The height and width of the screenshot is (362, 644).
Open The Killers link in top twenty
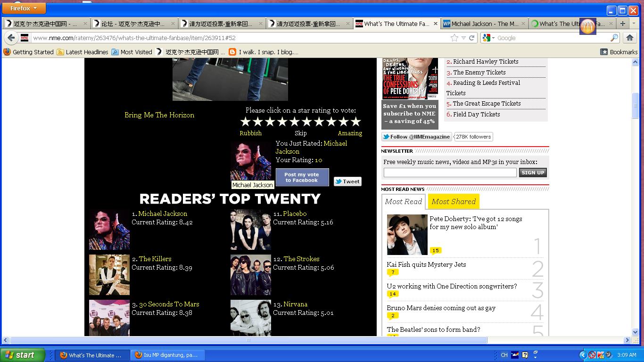[155, 259]
